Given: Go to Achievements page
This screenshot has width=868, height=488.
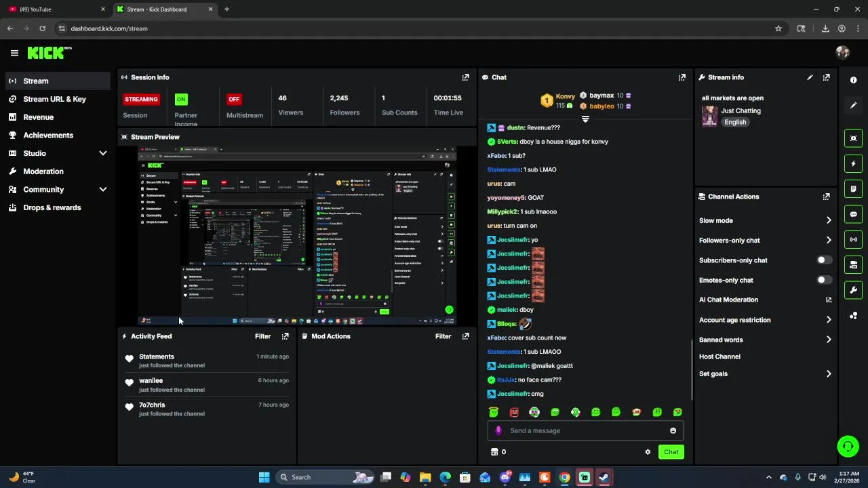Looking at the screenshot, I should 58,135.
